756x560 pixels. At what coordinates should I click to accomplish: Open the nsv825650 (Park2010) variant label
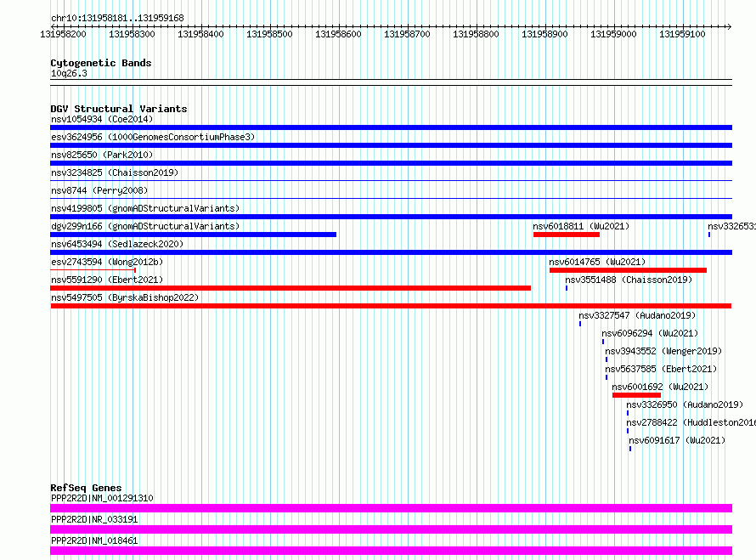click(x=102, y=155)
